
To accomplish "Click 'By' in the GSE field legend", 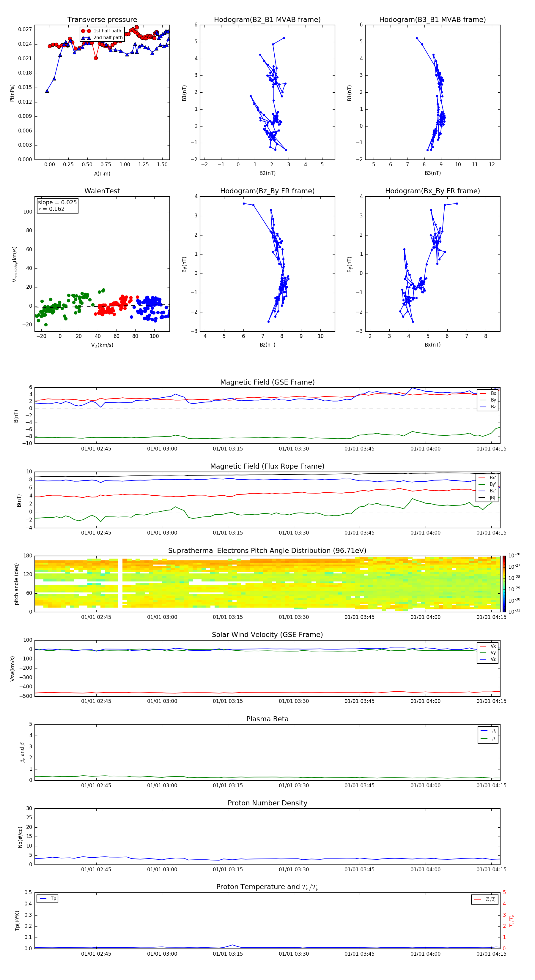I will coord(493,400).
